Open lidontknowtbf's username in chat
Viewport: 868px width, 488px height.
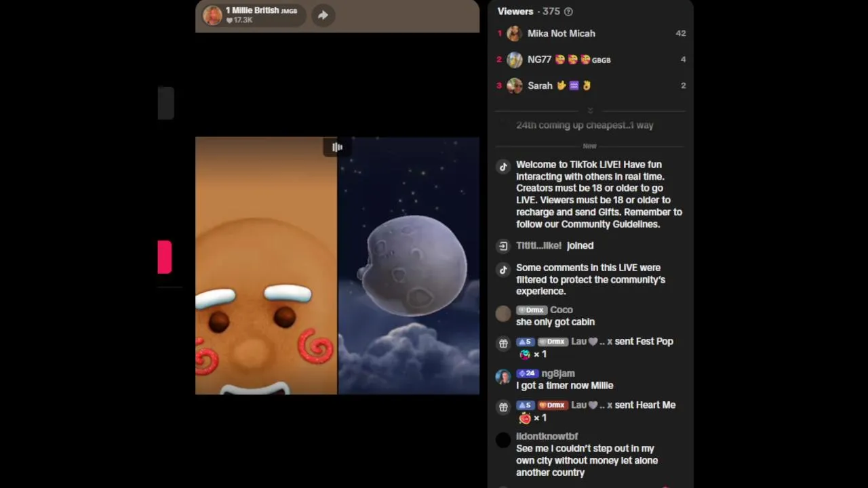[x=547, y=436]
